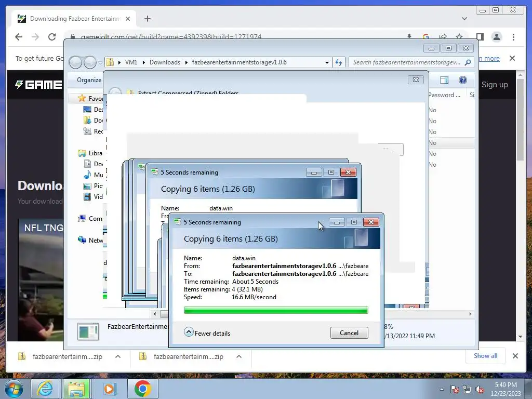Click Explorer search magnifier icon

468,62
